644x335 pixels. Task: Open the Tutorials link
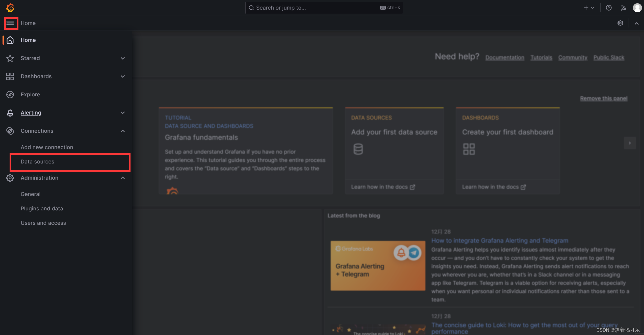coord(541,58)
